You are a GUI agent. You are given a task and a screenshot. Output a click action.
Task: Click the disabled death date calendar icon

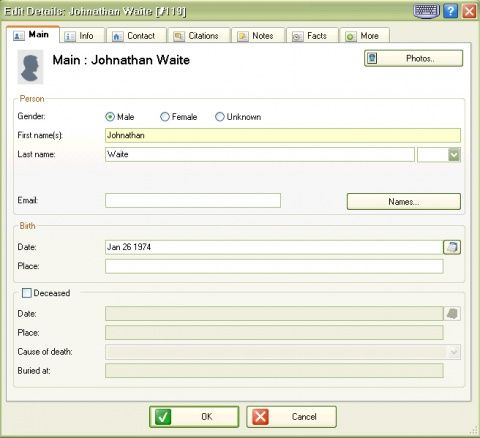pos(452,314)
